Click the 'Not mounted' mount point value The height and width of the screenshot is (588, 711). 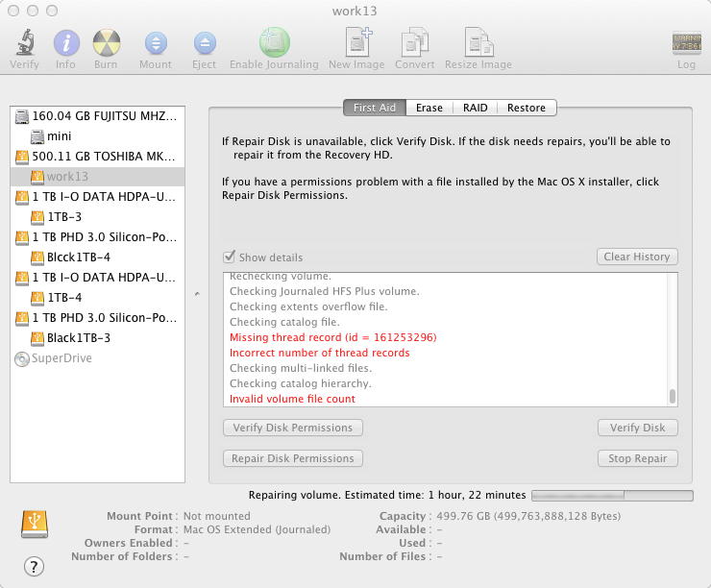pos(217,516)
